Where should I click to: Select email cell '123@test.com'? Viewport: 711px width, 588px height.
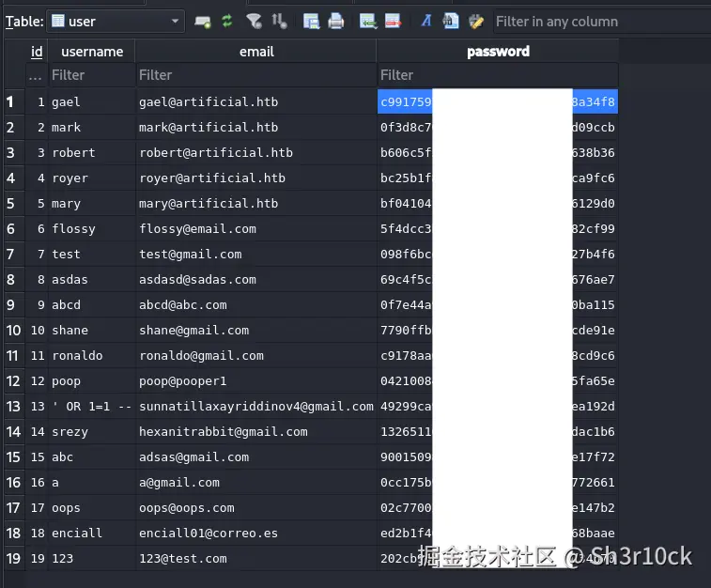coord(256,559)
